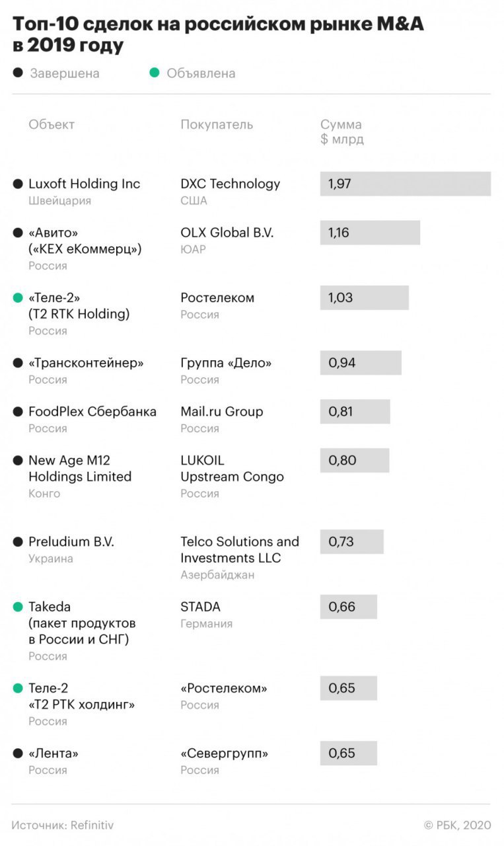Click the © РБК, 2020 copyright label
The image size is (504, 846).
(x=457, y=825)
